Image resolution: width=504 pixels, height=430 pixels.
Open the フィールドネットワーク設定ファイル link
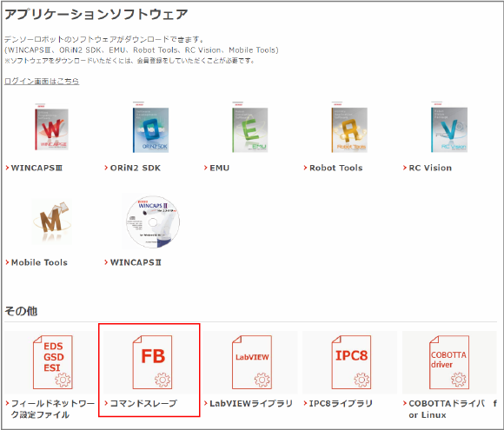coord(53,409)
